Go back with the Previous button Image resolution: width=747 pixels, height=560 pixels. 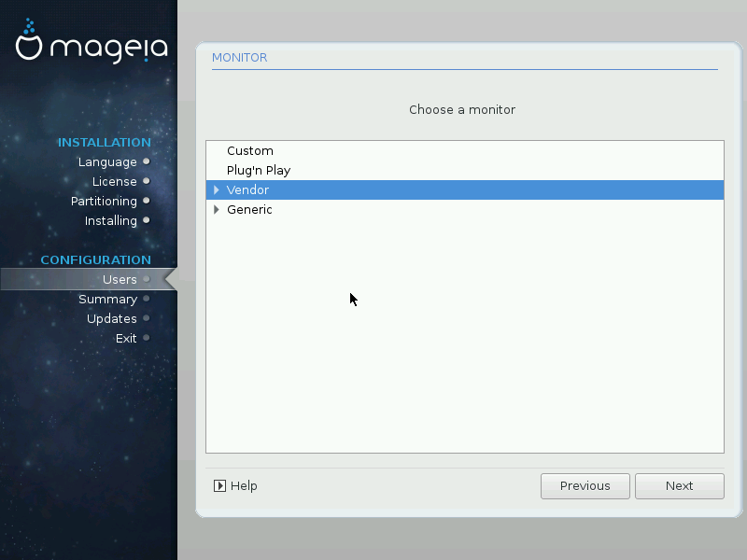pos(585,486)
